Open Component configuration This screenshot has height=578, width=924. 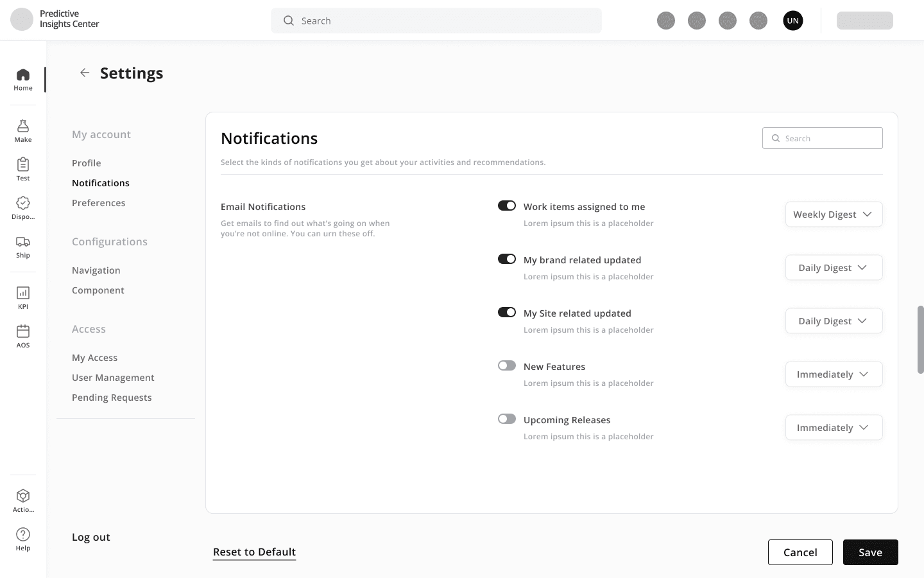pos(98,290)
